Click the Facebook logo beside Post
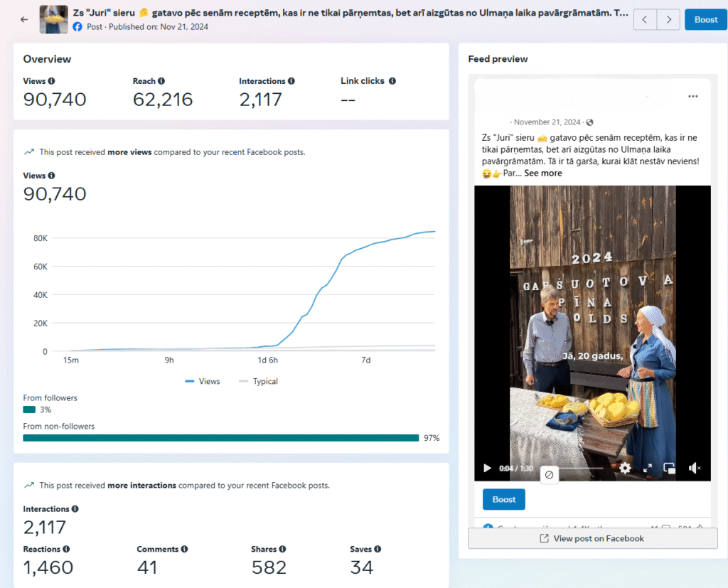 78,26
